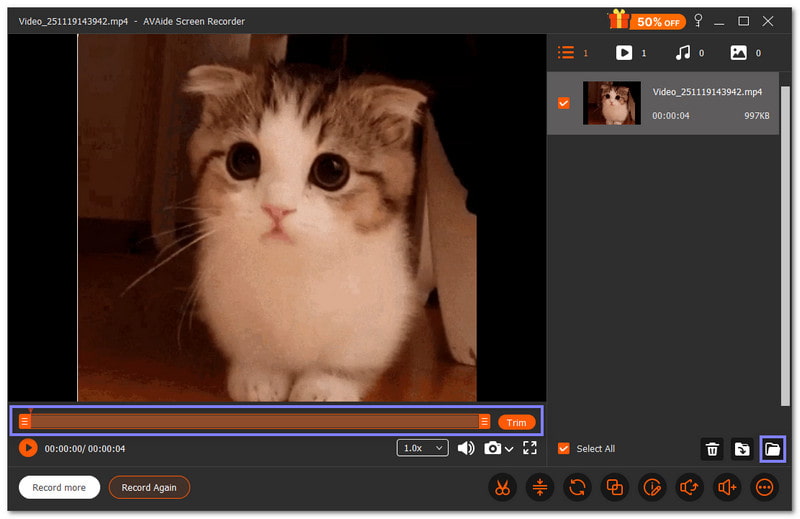Toggle the Select All checkbox

coord(564,449)
